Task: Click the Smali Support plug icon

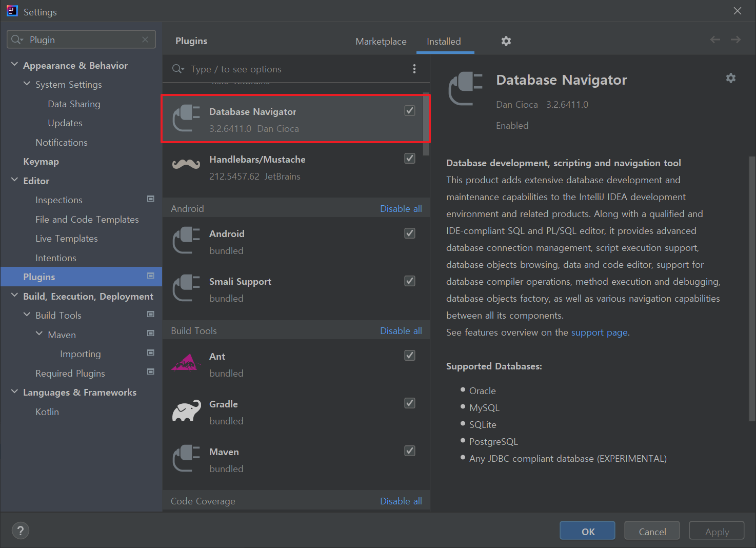Action: pyautogui.click(x=186, y=287)
